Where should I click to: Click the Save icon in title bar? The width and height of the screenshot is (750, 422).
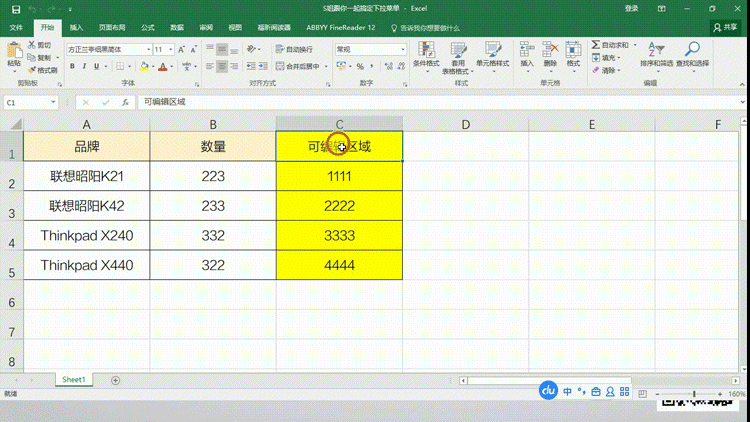coord(16,9)
